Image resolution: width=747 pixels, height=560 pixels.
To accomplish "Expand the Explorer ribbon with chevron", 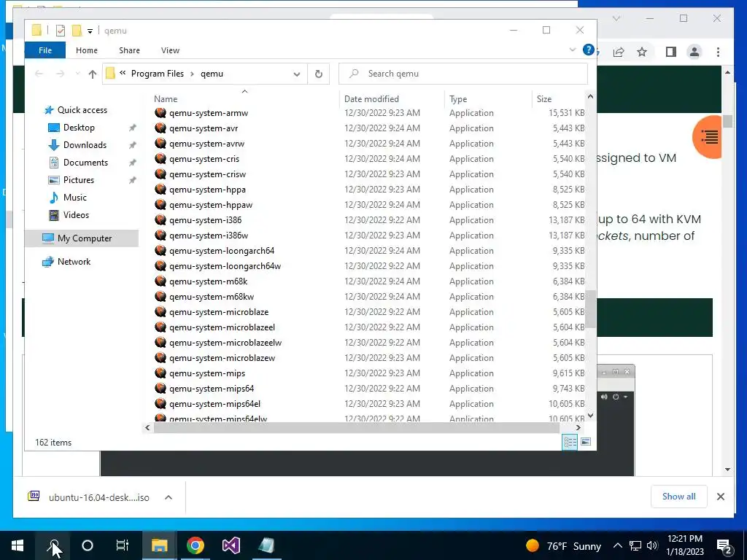I will [x=573, y=50].
